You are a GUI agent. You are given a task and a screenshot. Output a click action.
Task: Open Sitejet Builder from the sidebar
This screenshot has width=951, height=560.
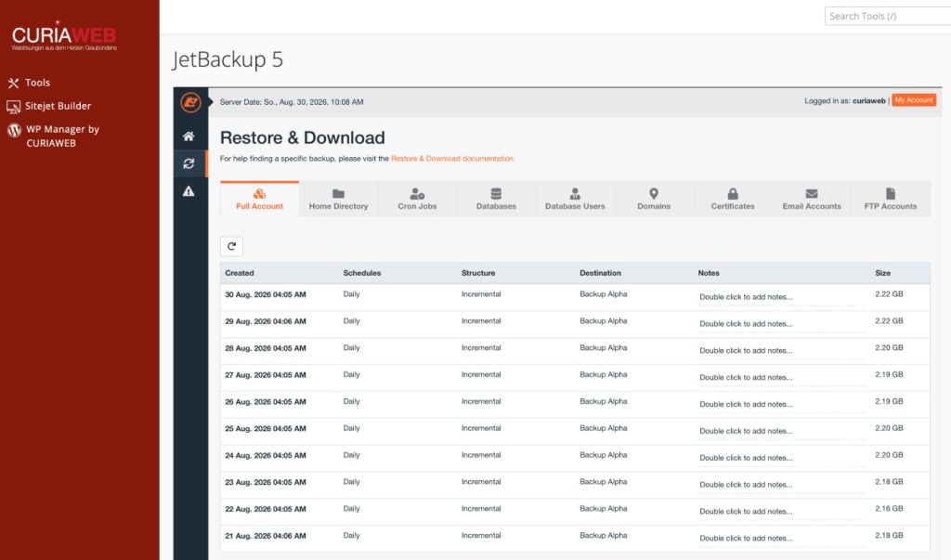(x=58, y=106)
